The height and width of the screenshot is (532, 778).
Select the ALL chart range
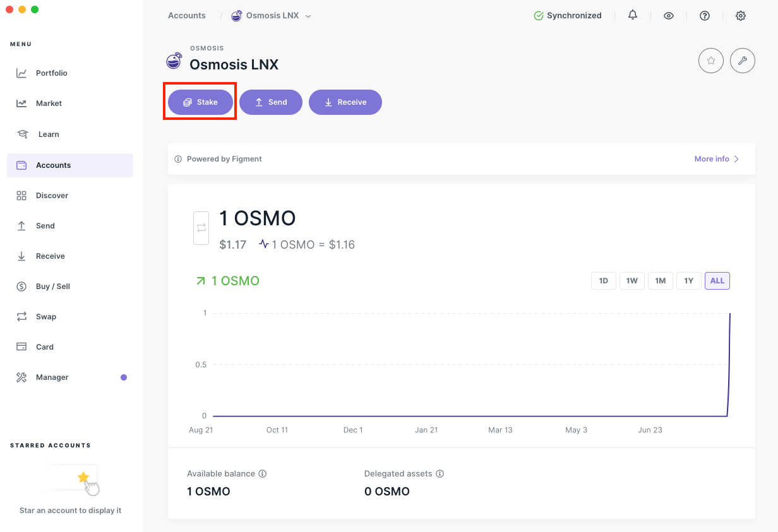(x=717, y=281)
